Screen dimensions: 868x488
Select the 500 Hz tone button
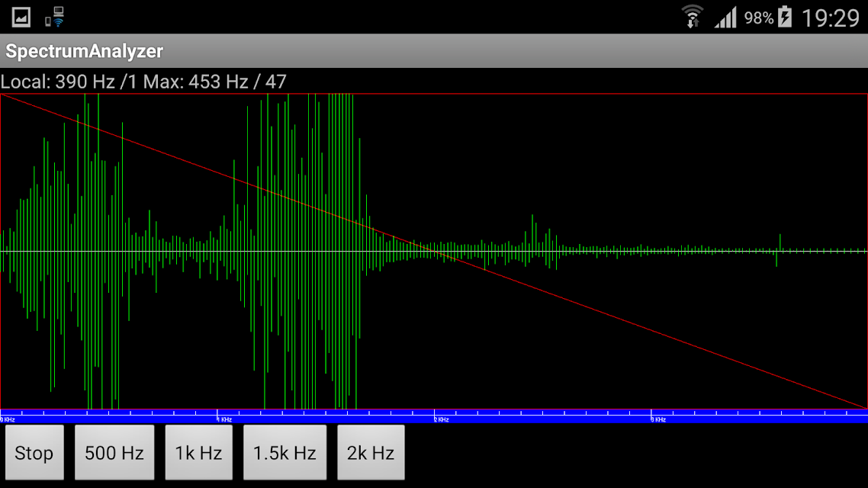click(114, 453)
